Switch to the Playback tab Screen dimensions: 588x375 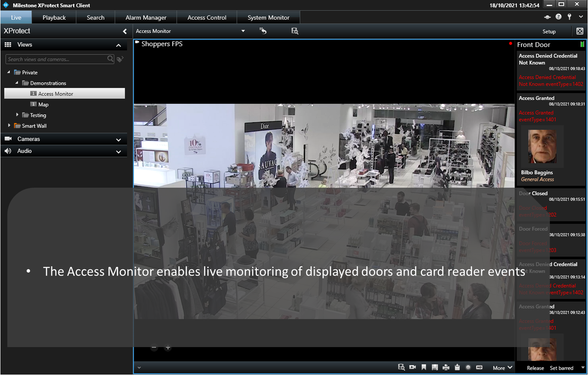pyautogui.click(x=54, y=18)
